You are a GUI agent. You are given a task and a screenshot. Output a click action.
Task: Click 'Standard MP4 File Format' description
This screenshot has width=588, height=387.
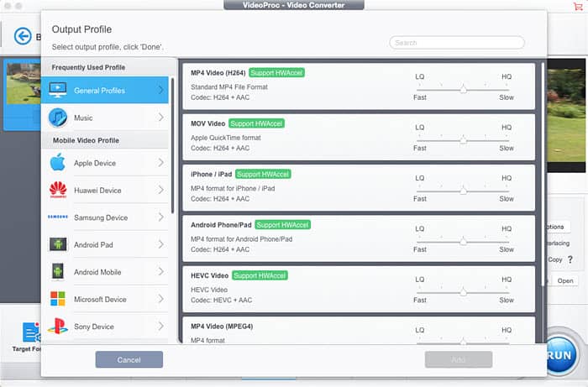[x=229, y=87]
